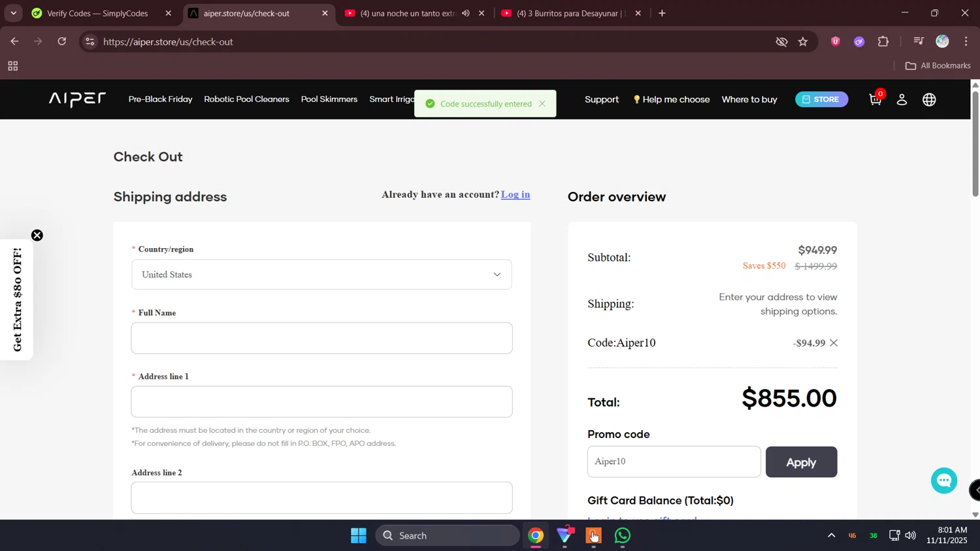Open Chrome from the taskbar
980x551 pixels.
coord(536,535)
